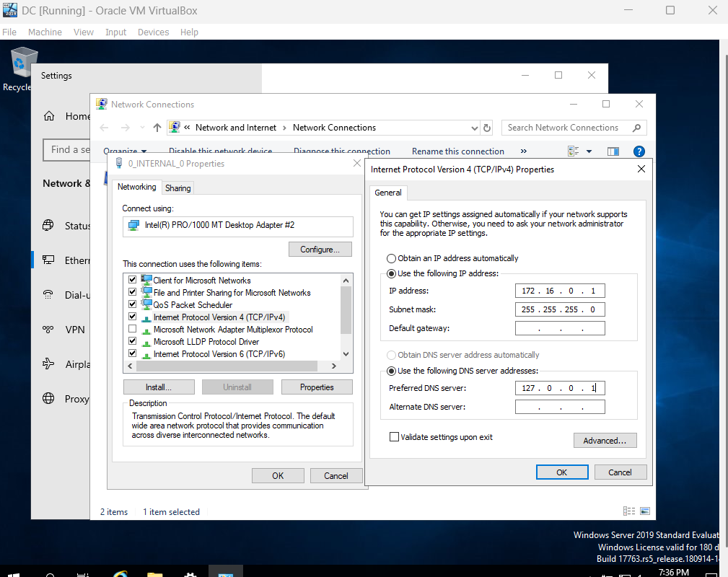
Task: Toggle Client for Microsoft Networks checkbox
Action: coord(132,279)
